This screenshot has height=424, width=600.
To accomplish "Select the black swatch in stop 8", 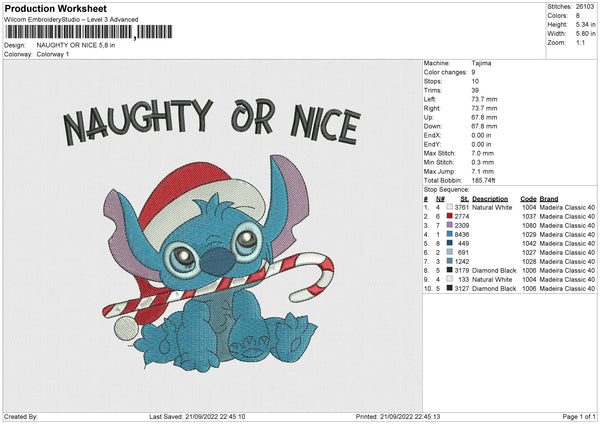I will (x=449, y=270).
